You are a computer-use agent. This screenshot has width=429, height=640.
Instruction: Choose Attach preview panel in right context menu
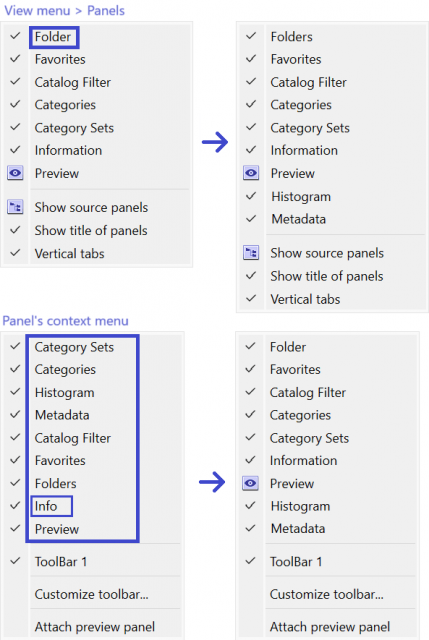[330, 627]
